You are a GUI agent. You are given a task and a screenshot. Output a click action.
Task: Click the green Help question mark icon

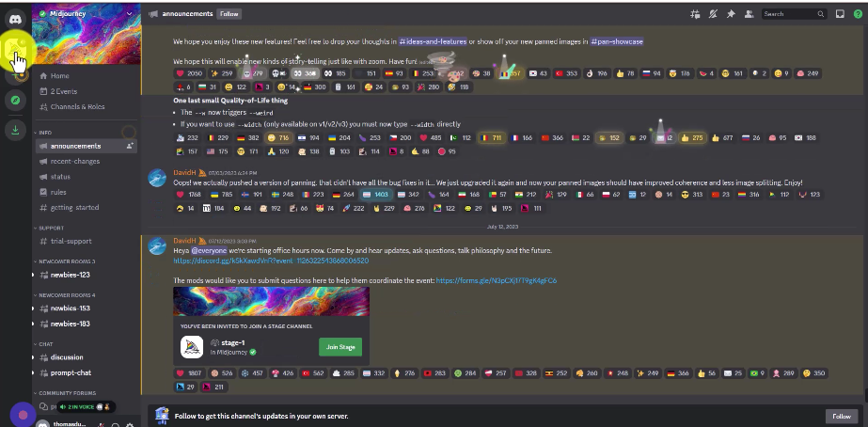(x=859, y=14)
